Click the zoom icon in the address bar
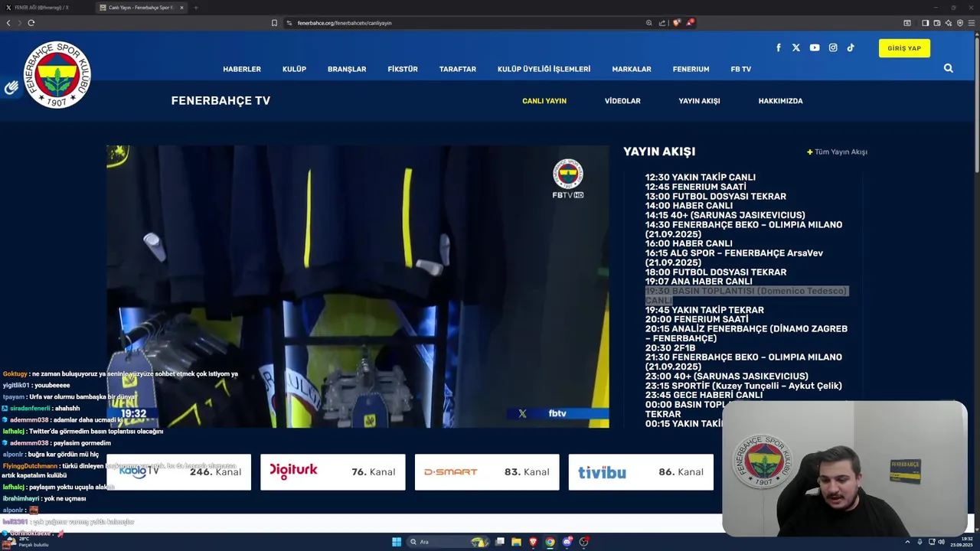Image resolution: width=980 pixels, height=551 pixels. coord(649,23)
